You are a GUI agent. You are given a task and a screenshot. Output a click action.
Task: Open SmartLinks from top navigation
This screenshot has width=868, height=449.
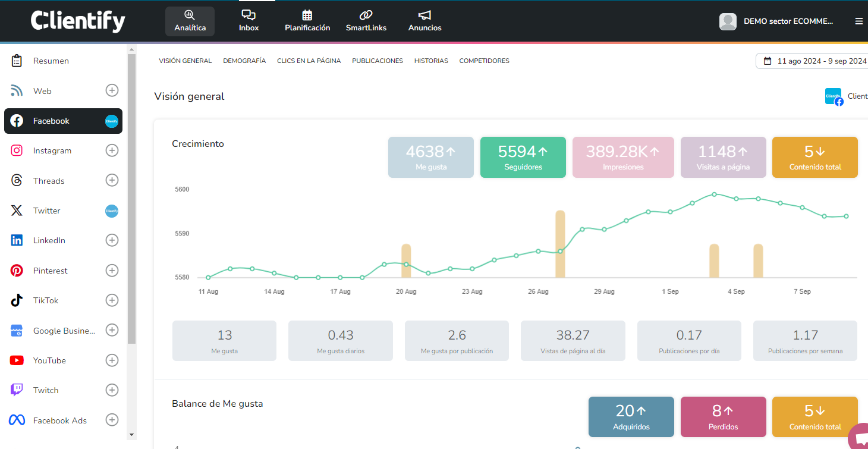(366, 21)
